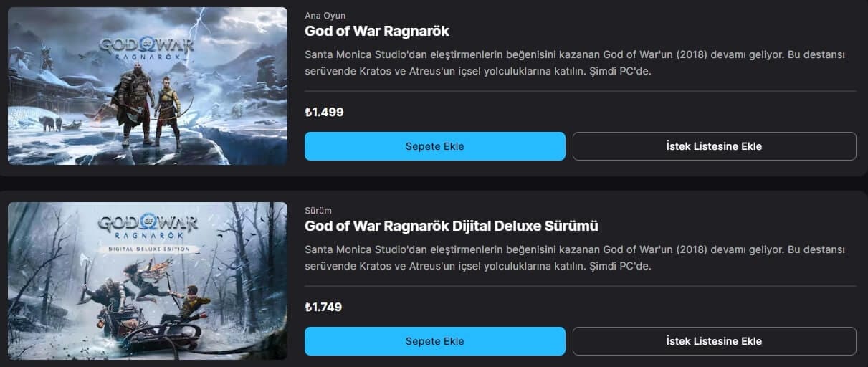
Task: Open the God of War Ragnarök title link
Action: [377, 32]
